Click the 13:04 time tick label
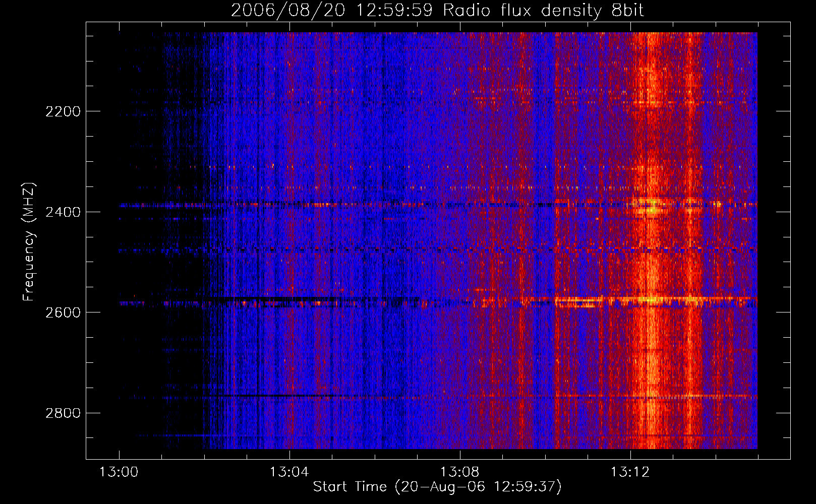Viewport: 816px width, 504px height. (x=289, y=472)
